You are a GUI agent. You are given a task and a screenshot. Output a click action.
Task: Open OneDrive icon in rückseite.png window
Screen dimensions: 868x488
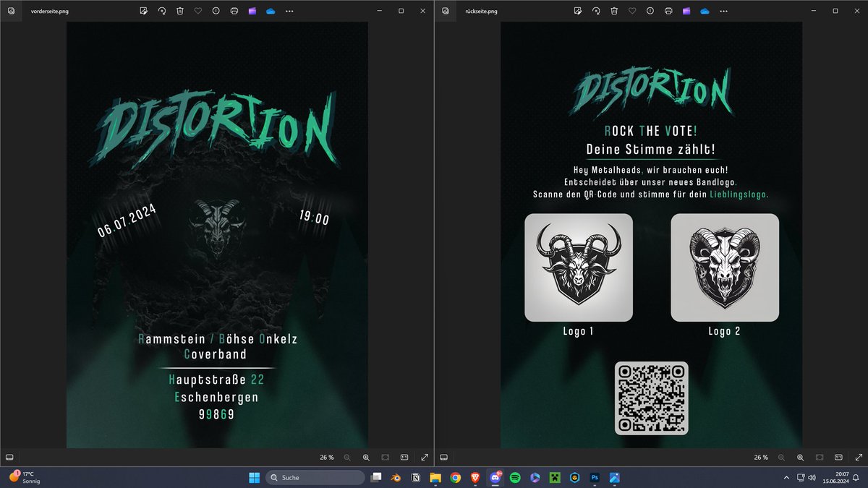(x=705, y=12)
